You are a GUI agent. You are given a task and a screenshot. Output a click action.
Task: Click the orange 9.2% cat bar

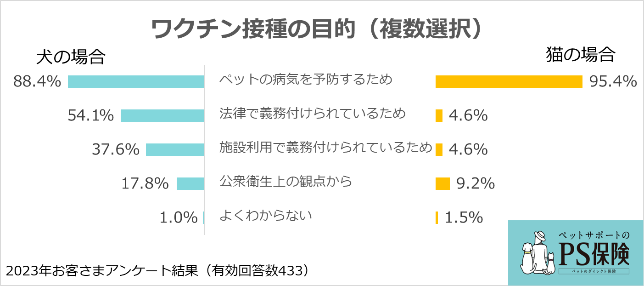coord(442,183)
